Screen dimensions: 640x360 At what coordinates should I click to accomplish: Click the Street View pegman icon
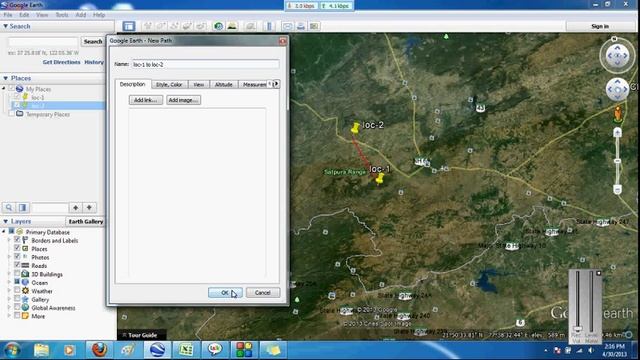[x=618, y=115]
